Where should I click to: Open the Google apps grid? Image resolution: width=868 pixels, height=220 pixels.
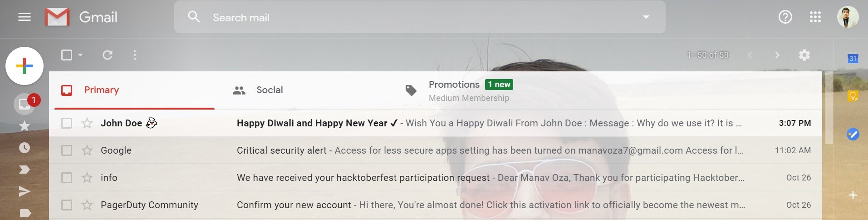click(x=815, y=17)
